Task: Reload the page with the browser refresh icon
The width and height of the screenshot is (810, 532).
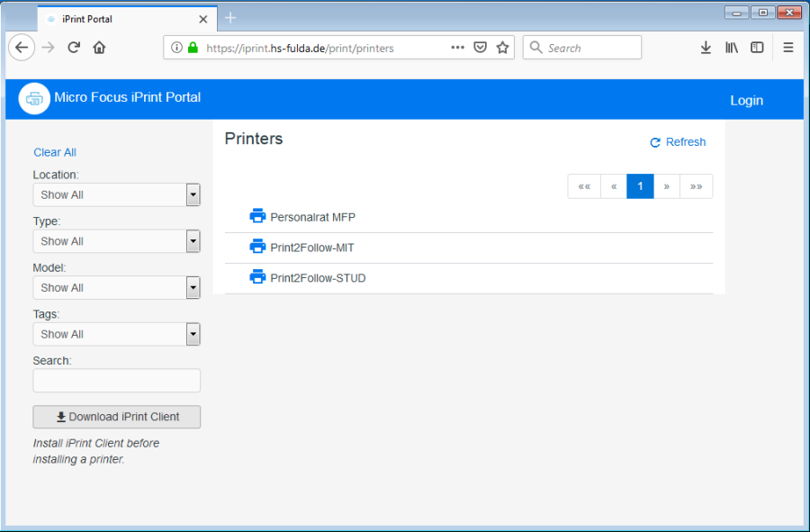Action: (x=73, y=47)
